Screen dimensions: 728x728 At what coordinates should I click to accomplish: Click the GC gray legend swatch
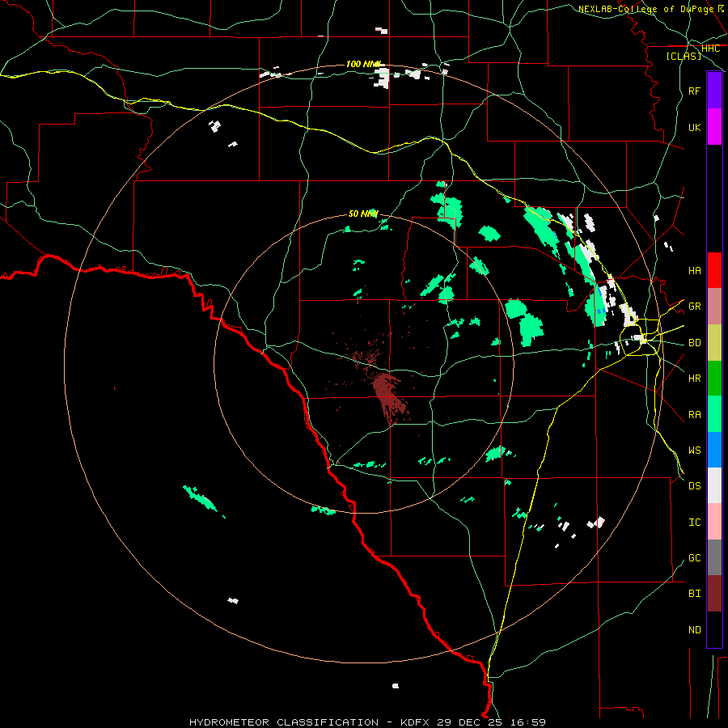click(x=714, y=557)
